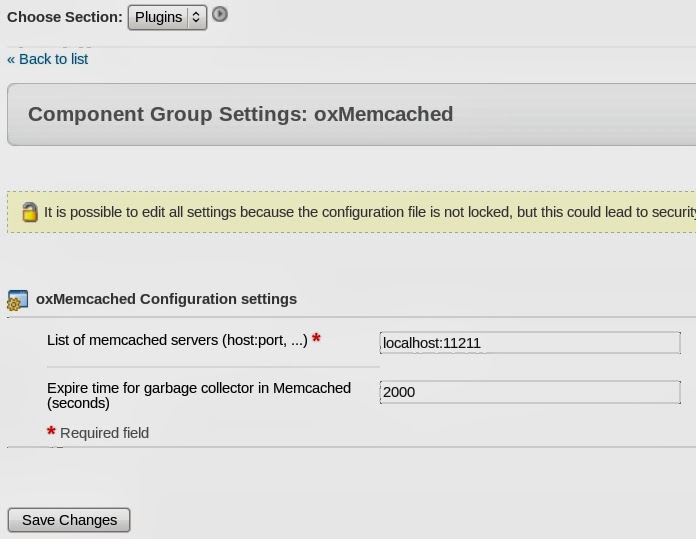Click the Required field note text
Viewport: 696px width, 539px height.
(x=104, y=433)
